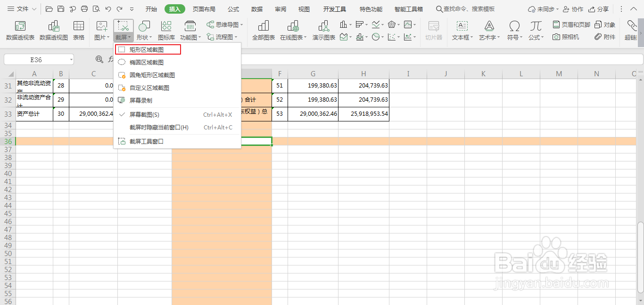Viewport: 644px width, 305px height.
Task: Click the 截屏 screenshot tool icon
Action: click(124, 26)
